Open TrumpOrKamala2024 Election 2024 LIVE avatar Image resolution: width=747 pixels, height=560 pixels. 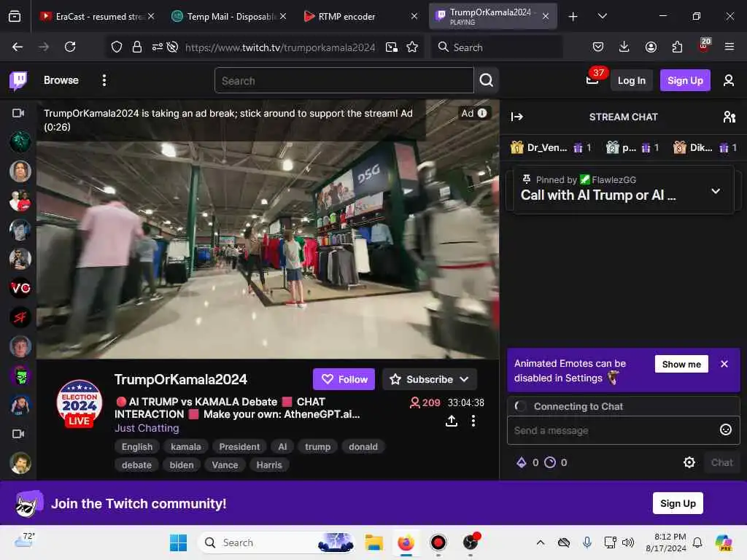click(x=79, y=403)
